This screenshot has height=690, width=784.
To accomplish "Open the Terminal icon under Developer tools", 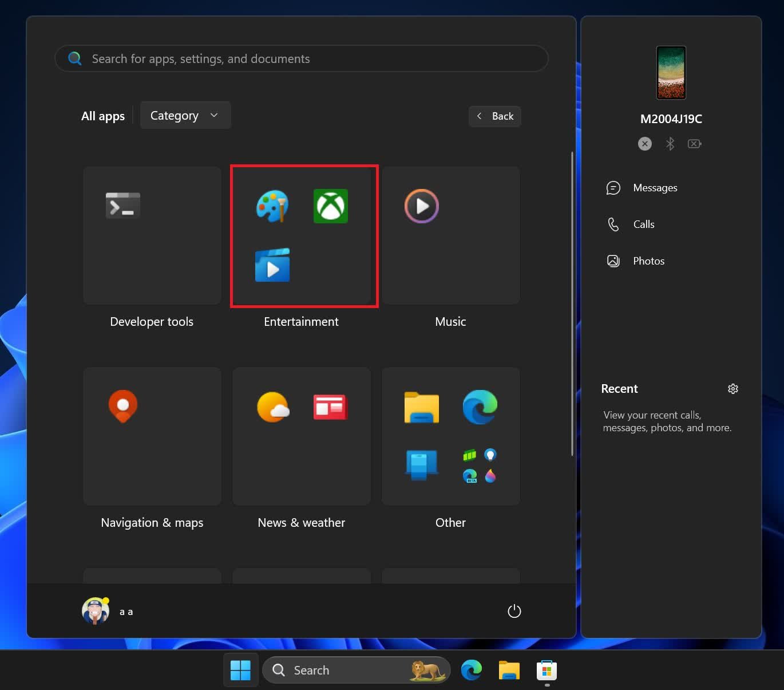I will click(x=123, y=206).
